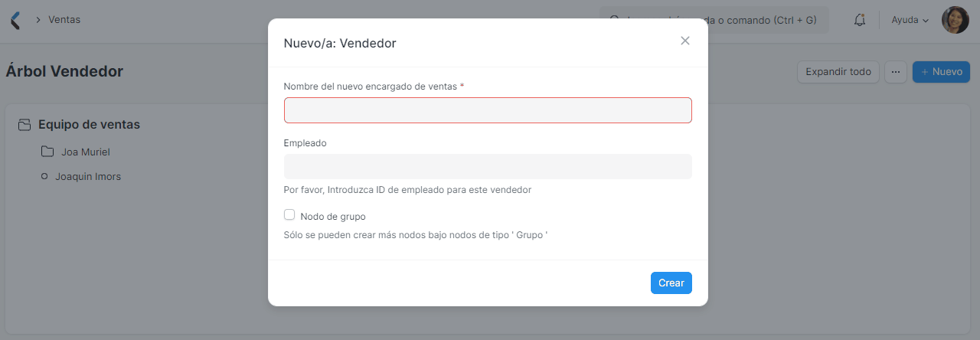Click the ERPNext logo icon
This screenshot has height=340, width=980.
[x=15, y=20]
